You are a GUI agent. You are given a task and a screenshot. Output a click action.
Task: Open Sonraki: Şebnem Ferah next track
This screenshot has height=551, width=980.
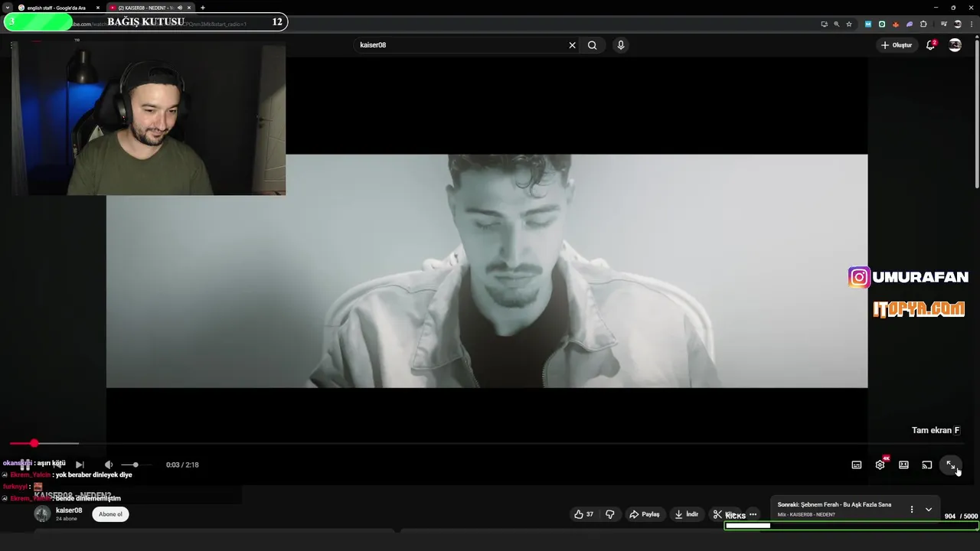tap(835, 505)
